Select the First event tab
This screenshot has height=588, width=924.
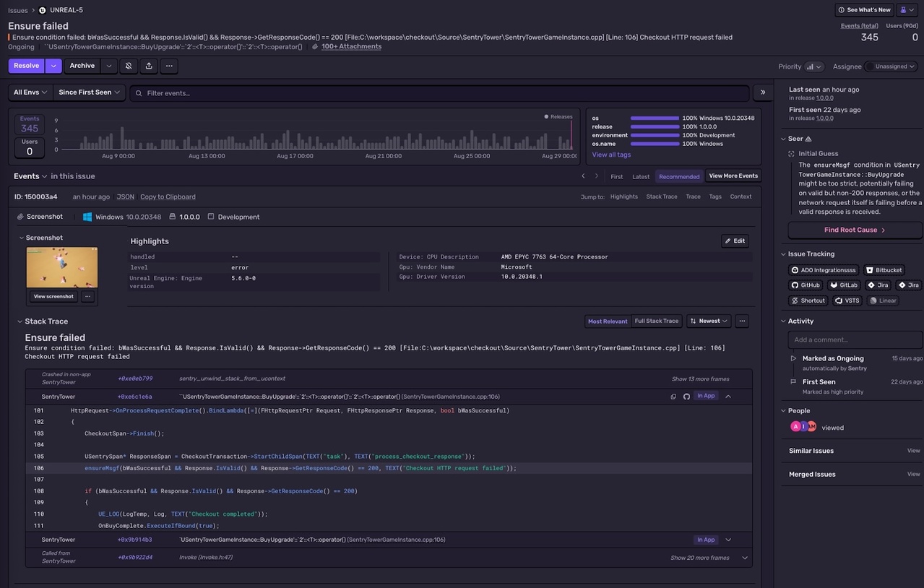point(616,176)
